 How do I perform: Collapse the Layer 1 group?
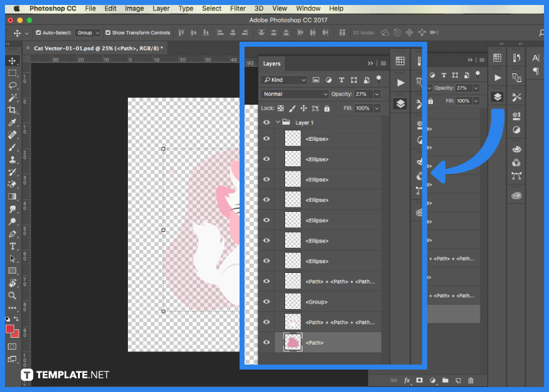point(278,122)
